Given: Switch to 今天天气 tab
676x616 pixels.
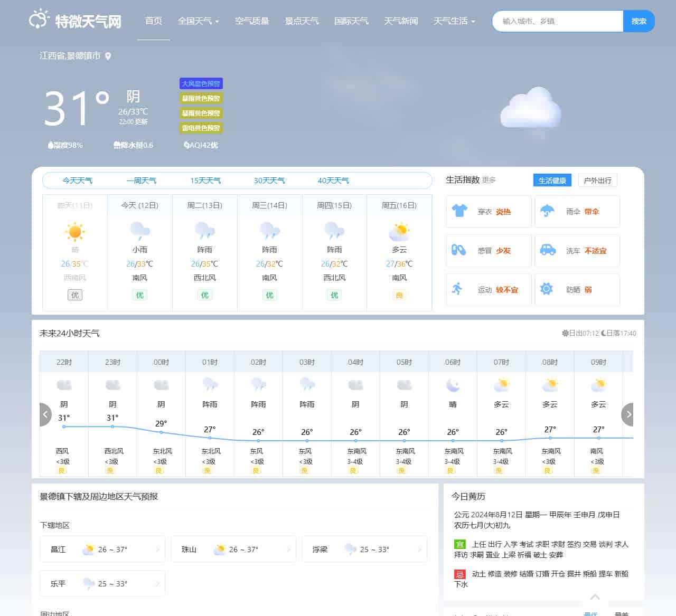Looking at the screenshot, I should click(78, 181).
